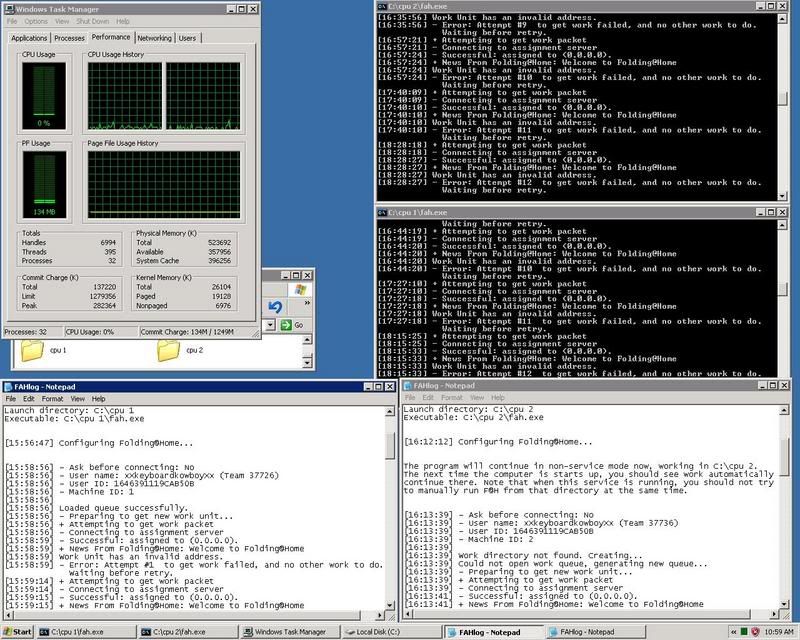
Task: Click 'Launch directory: C:\cpu 1' line in Notepad
Action: (x=69, y=410)
